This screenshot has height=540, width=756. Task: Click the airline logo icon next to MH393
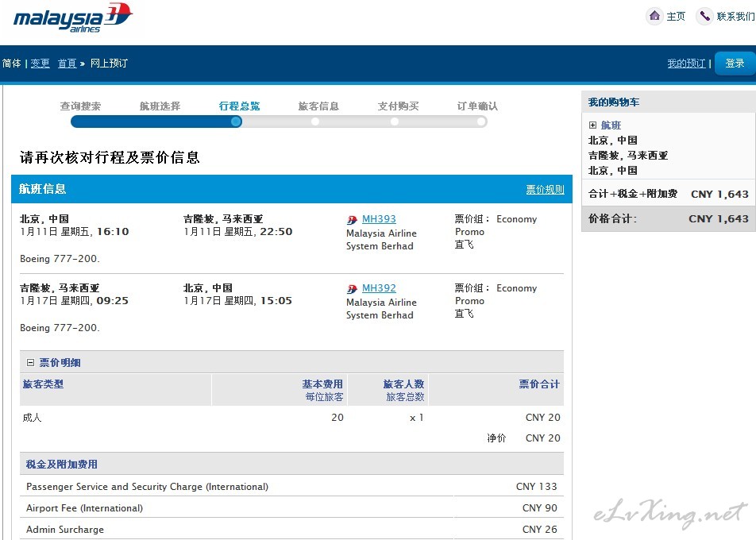[x=352, y=220]
